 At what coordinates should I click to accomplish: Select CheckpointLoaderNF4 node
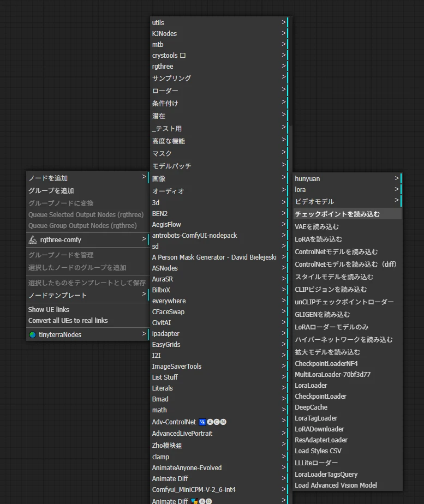point(326,364)
